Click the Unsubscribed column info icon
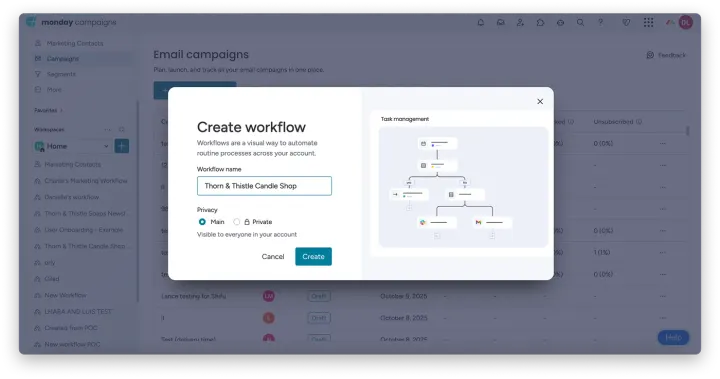 [639, 122]
